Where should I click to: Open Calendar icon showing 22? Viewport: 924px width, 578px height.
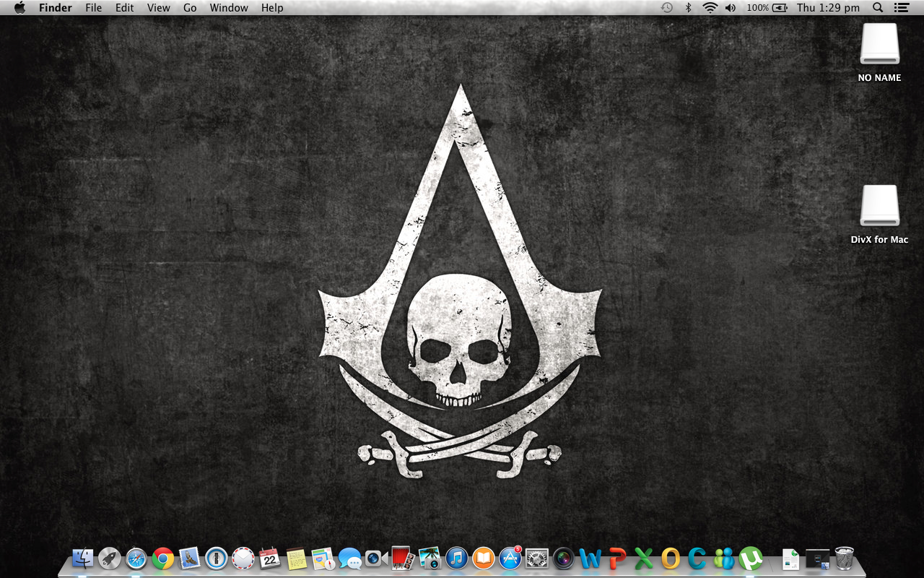pyautogui.click(x=270, y=558)
